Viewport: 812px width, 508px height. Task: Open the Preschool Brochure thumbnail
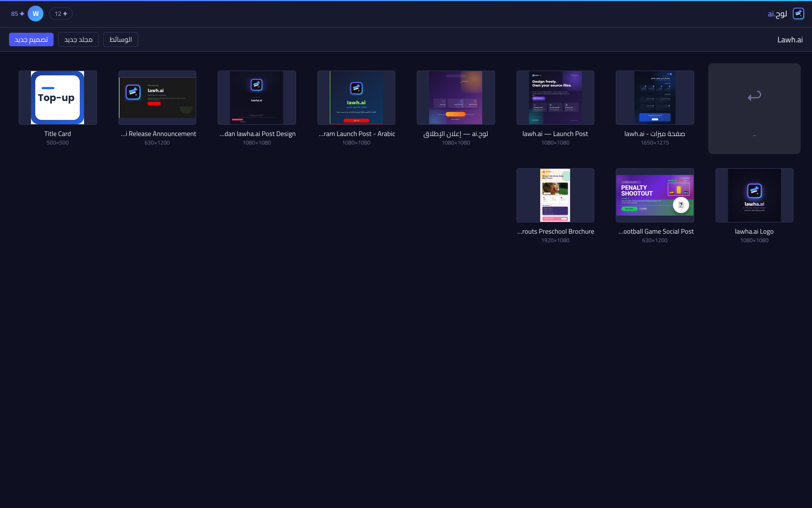[555, 195]
